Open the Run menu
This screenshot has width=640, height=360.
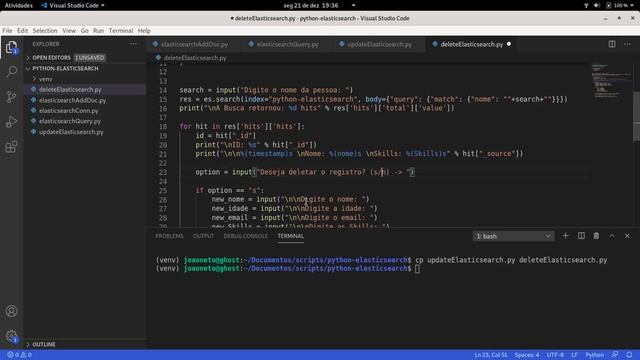point(98,31)
